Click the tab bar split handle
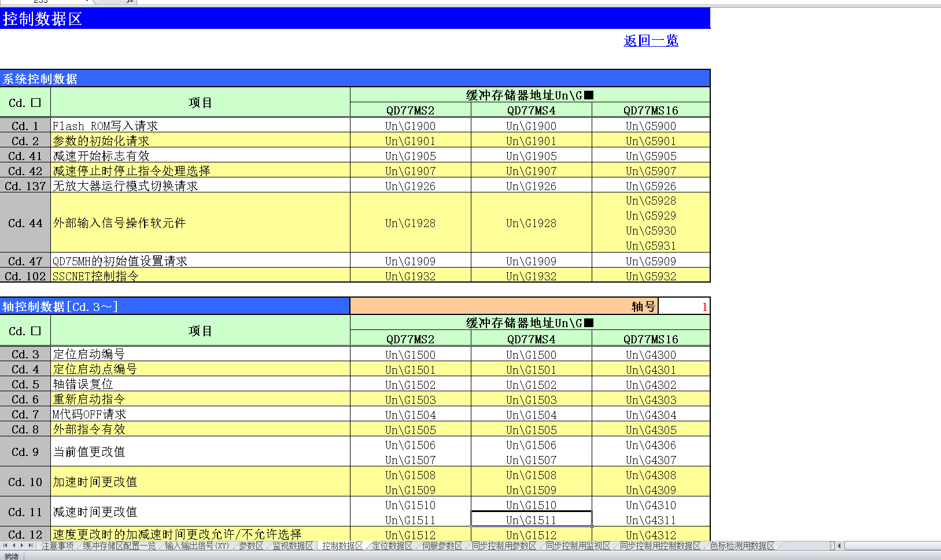Screen dimensions: 941x560 (x=832, y=546)
